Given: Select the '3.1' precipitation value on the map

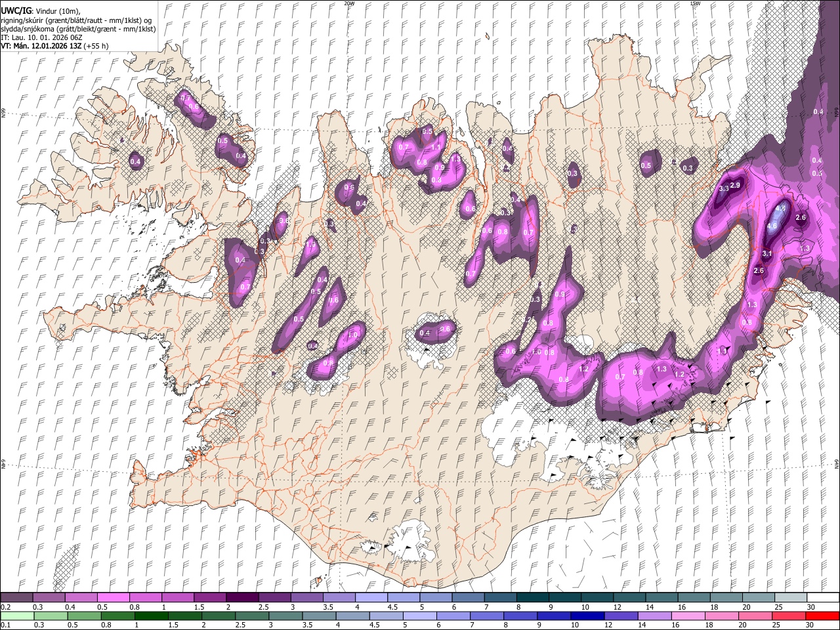Looking at the screenshot, I should pyautogui.click(x=767, y=253).
